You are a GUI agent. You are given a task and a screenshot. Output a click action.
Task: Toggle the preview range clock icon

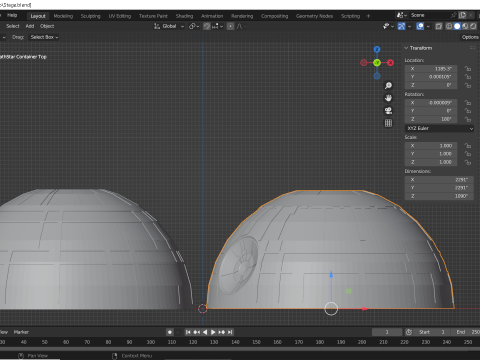409,332
